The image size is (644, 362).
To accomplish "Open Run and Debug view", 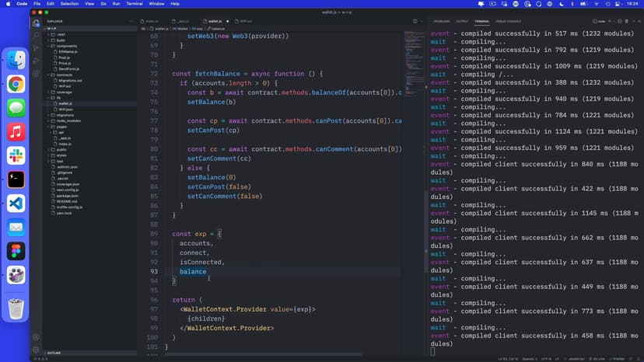I will (36, 61).
